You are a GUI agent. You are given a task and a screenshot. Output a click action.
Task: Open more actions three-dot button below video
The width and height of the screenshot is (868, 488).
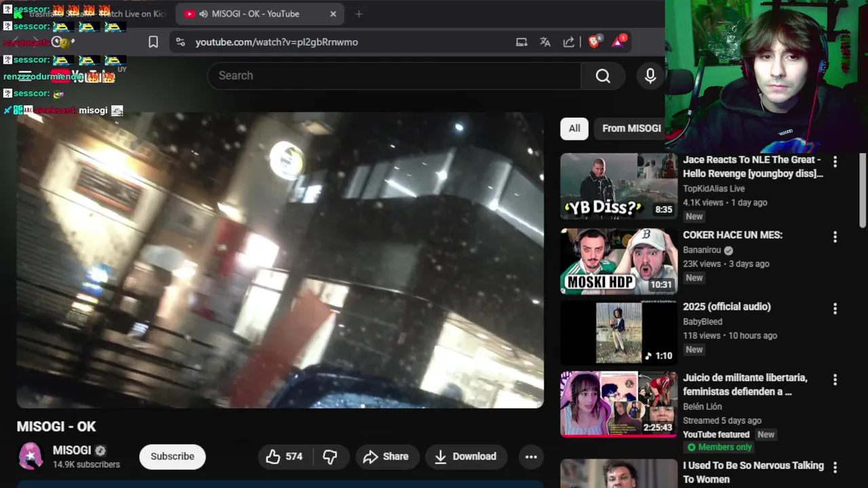[x=531, y=457]
